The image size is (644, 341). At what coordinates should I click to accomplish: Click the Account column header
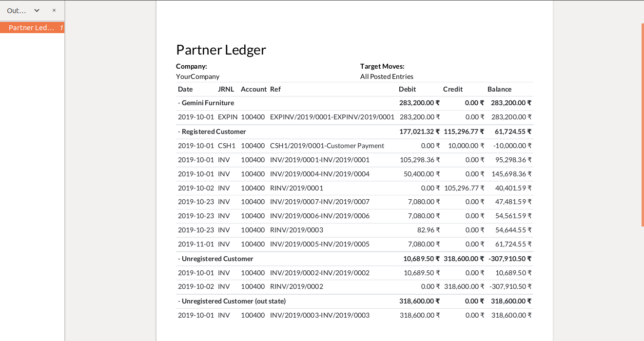pyautogui.click(x=254, y=89)
